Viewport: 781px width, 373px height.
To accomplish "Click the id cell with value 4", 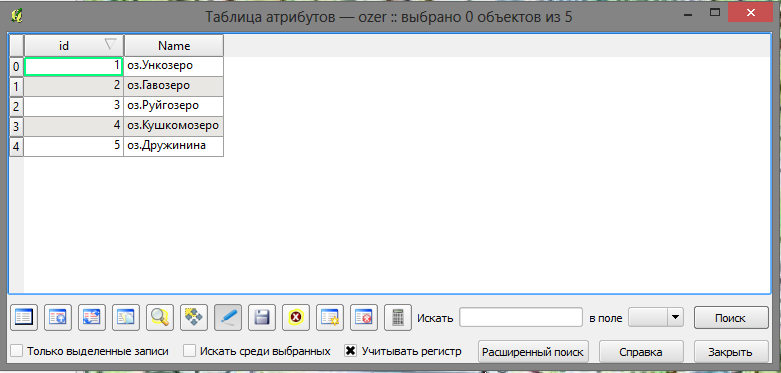I will [x=74, y=125].
